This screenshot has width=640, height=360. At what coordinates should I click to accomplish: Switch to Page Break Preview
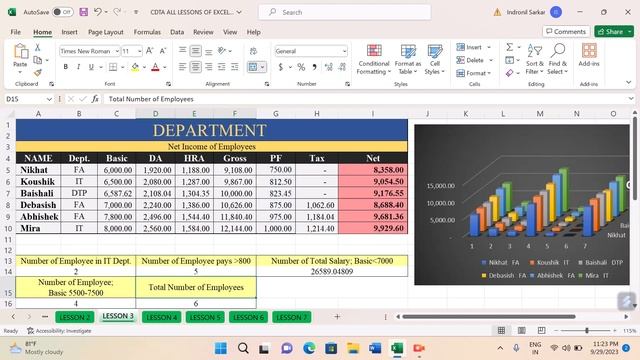(542, 330)
